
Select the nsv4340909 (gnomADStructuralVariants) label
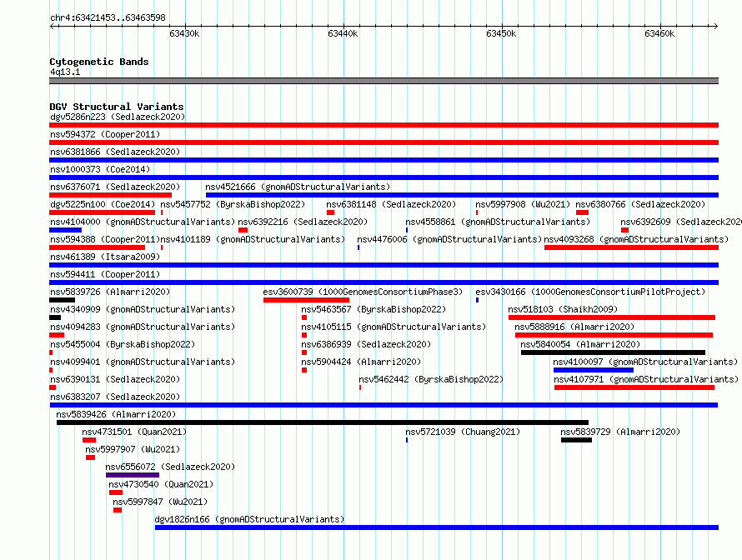coord(143,309)
